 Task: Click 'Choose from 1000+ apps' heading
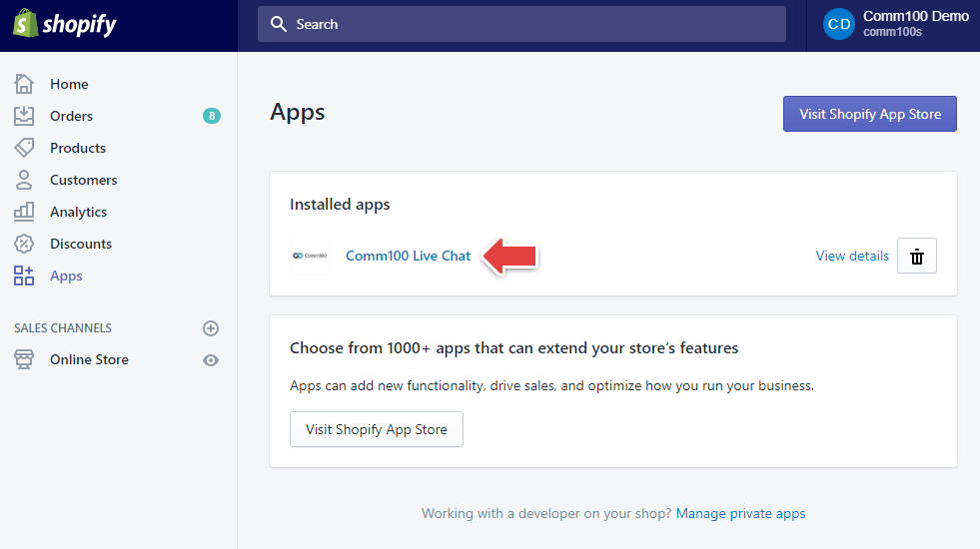click(513, 348)
